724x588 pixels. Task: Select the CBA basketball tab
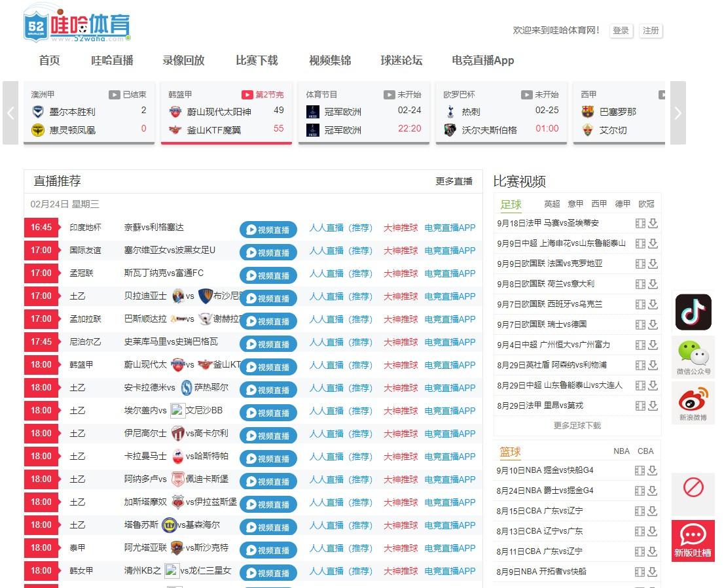[645, 451]
